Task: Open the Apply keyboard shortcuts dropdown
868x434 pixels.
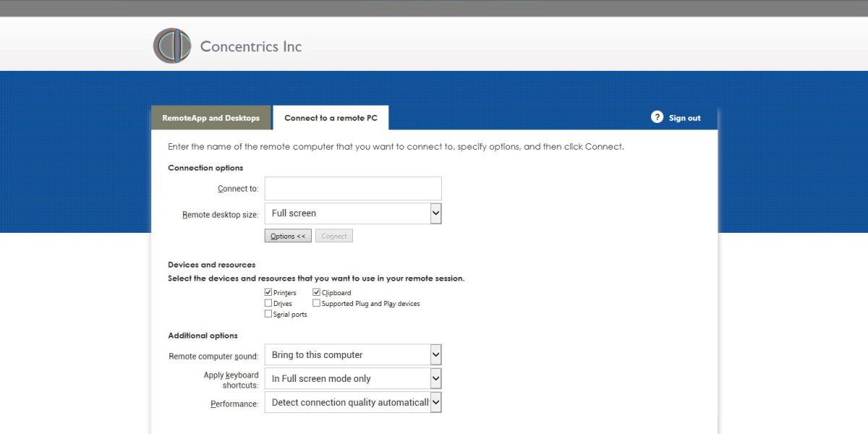Action: [x=353, y=378]
